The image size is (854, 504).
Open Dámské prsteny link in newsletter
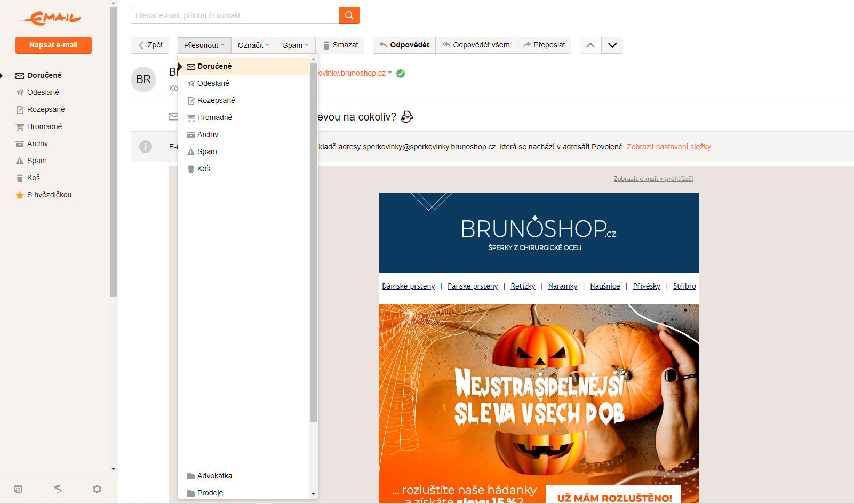[x=409, y=286]
